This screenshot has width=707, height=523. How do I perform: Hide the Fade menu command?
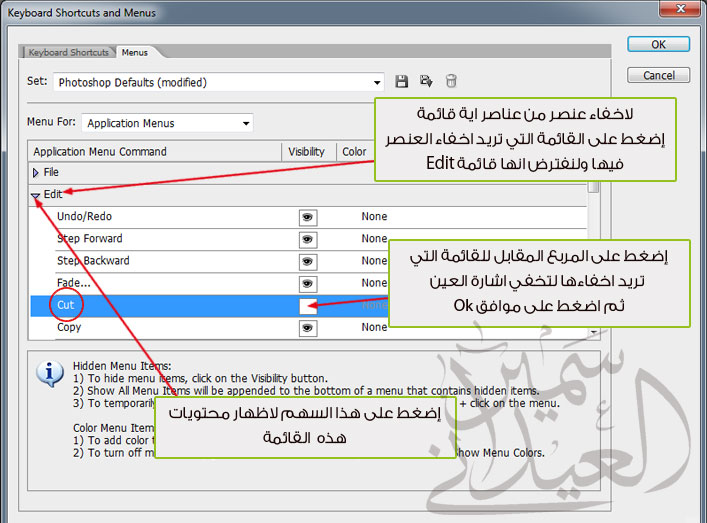[x=308, y=283]
